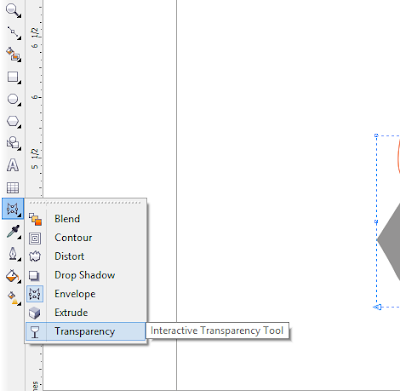Select the Table tool

point(13,187)
